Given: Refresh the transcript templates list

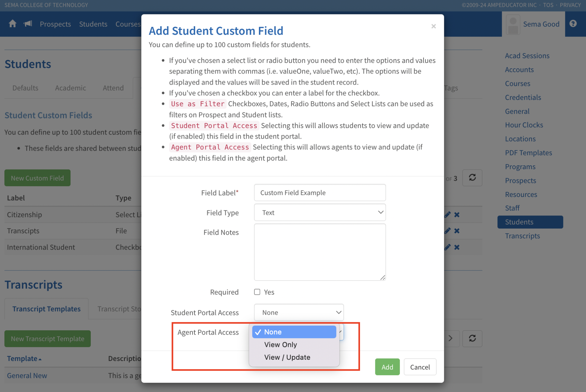Looking at the screenshot, I should 472,338.
